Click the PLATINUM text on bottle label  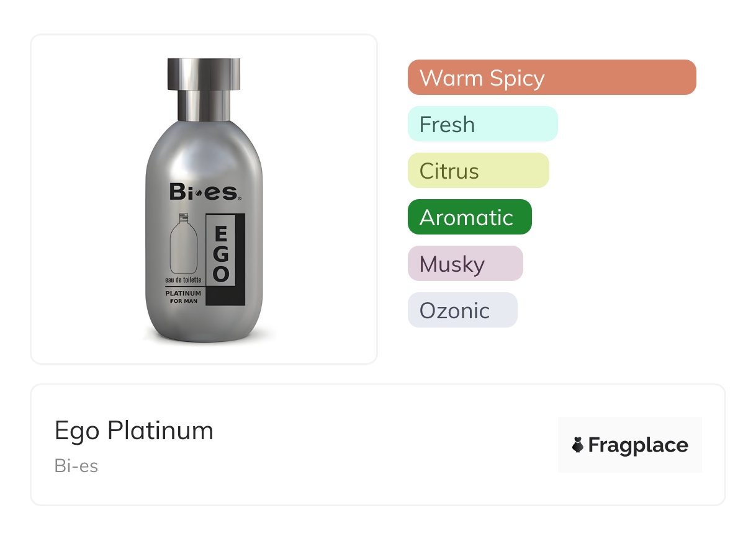(x=183, y=293)
